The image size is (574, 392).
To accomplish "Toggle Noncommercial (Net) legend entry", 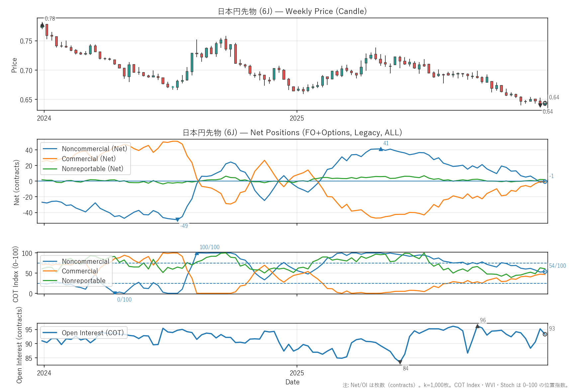I will (x=94, y=149).
